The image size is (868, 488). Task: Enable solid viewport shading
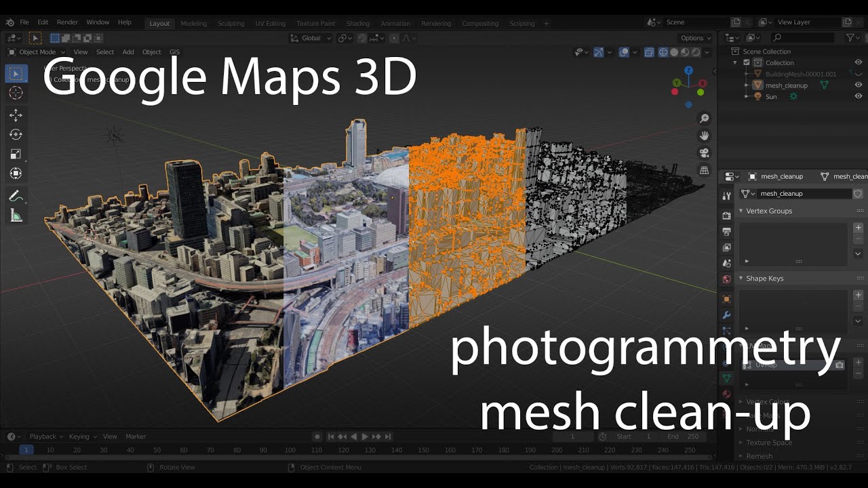(x=674, y=52)
